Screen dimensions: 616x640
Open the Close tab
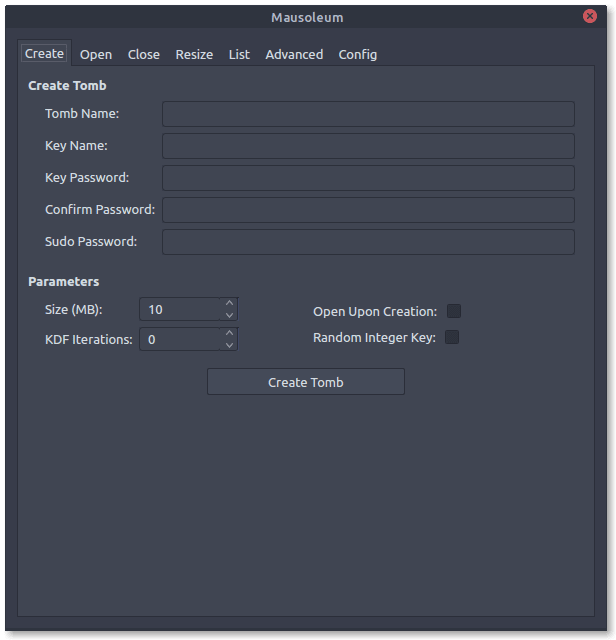(143, 54)
